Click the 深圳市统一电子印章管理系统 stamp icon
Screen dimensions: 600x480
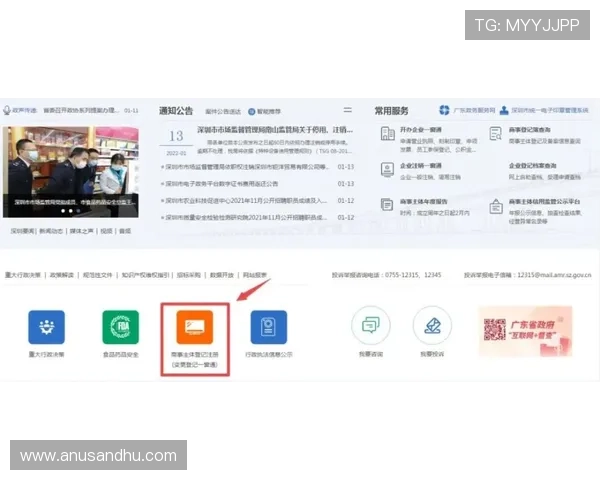(504, 110)
